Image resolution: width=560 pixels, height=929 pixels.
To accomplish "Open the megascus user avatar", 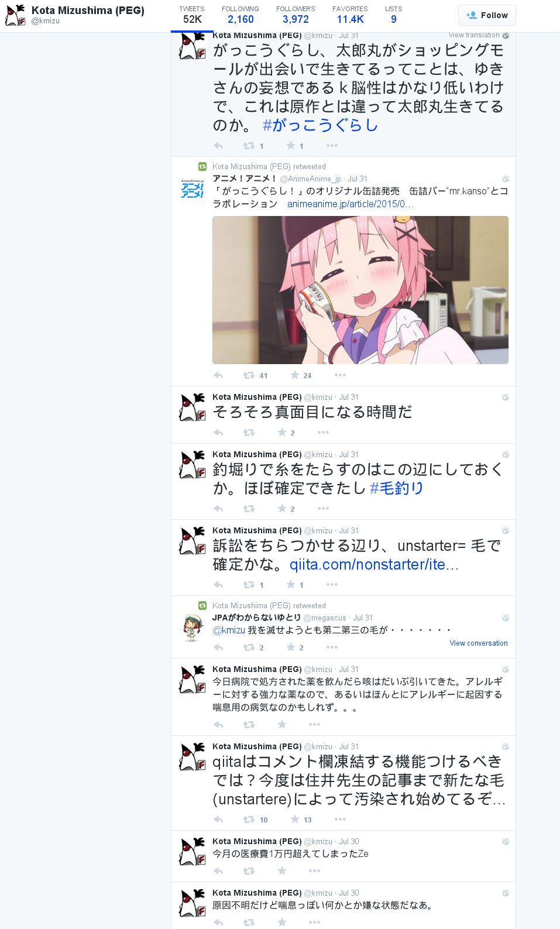I will click(192, 628).
